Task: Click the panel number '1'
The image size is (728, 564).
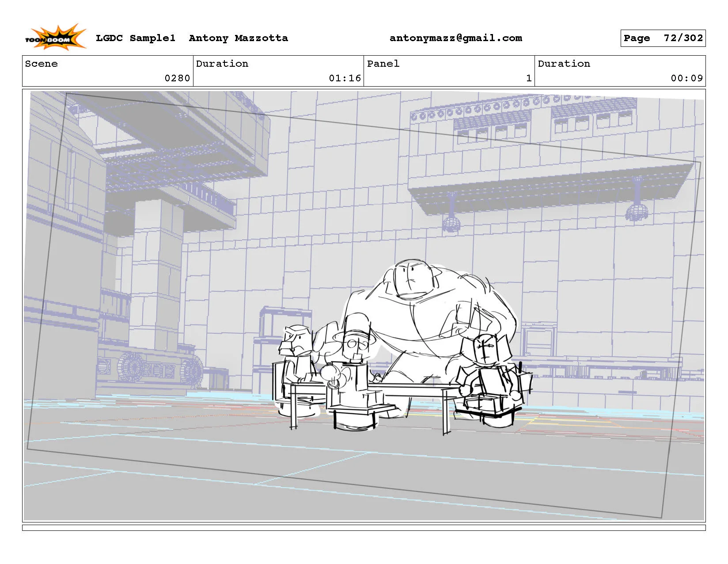Action: [529, 78]
